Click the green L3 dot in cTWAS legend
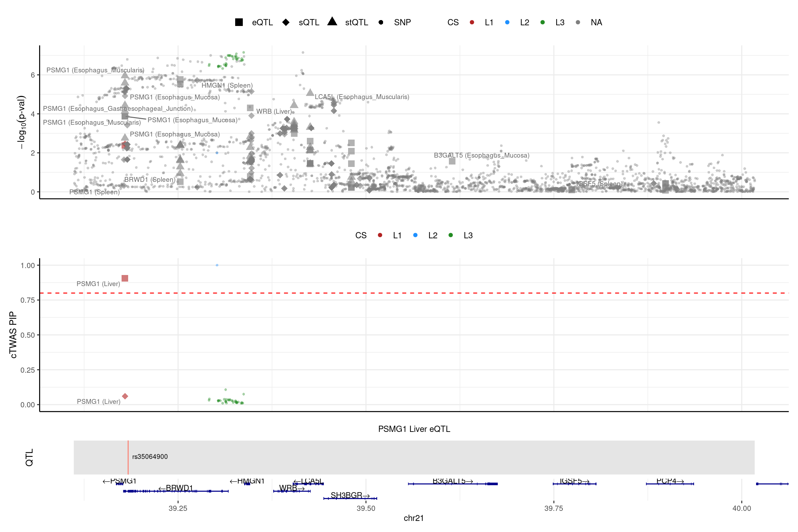Viewport: 798px width, 532px height. pos(451,235)
